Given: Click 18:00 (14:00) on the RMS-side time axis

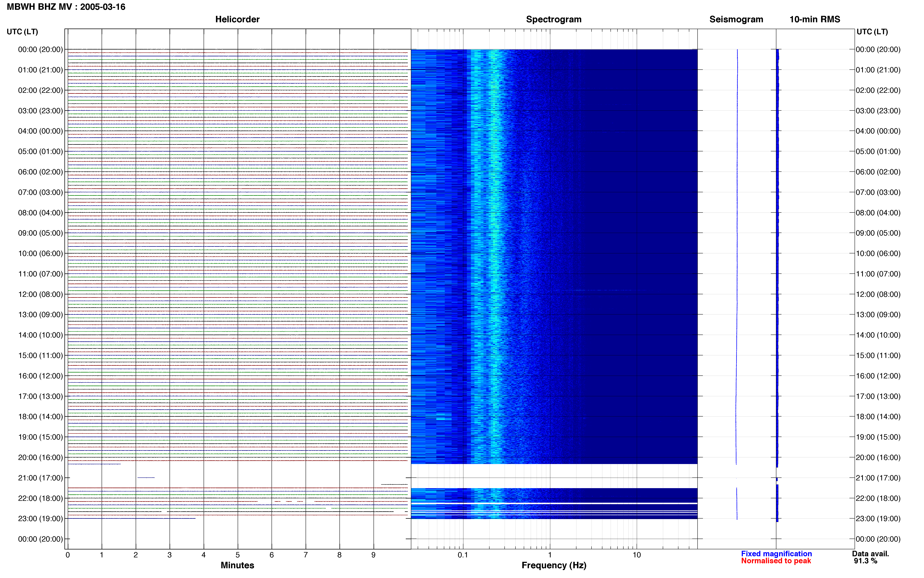Looking at the screenshot, I should click(x=878, y=417).
